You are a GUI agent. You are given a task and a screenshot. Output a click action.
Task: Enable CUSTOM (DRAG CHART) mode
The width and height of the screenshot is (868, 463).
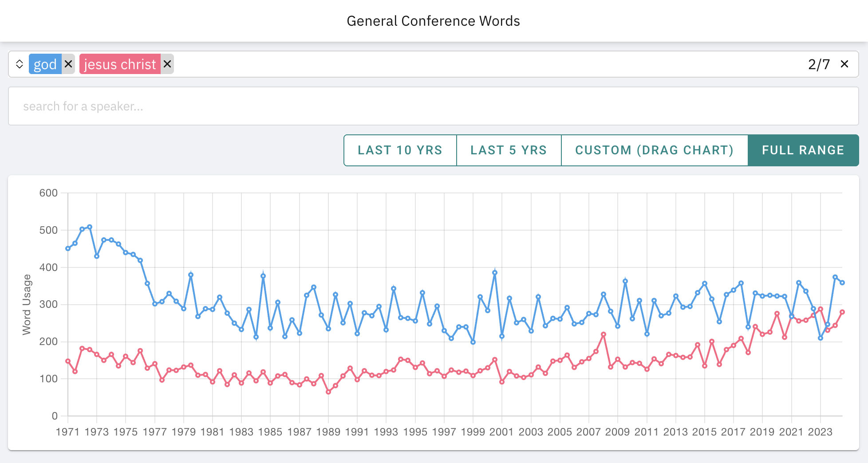pos(654,150)
